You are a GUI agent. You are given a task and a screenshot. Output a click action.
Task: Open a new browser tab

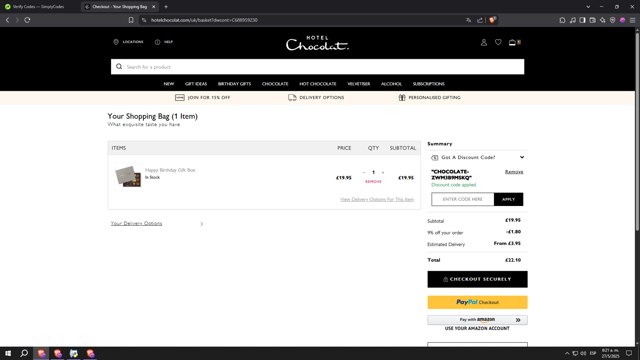point(166,7)
